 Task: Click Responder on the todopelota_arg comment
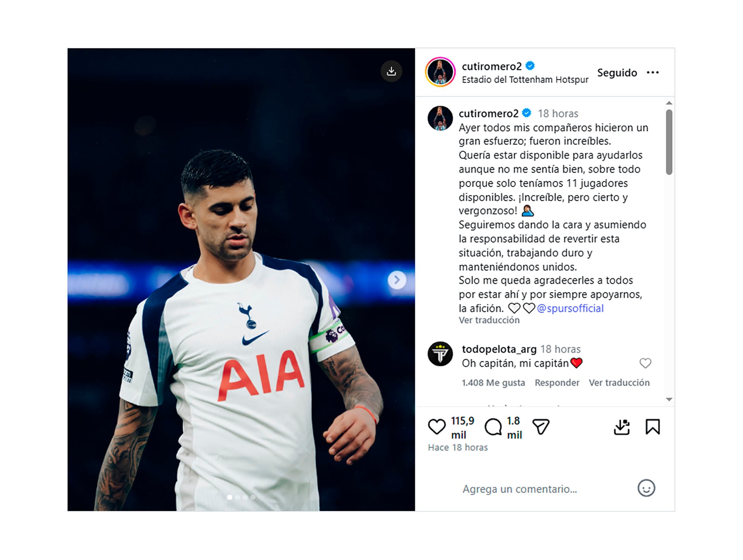coord(557,382)
